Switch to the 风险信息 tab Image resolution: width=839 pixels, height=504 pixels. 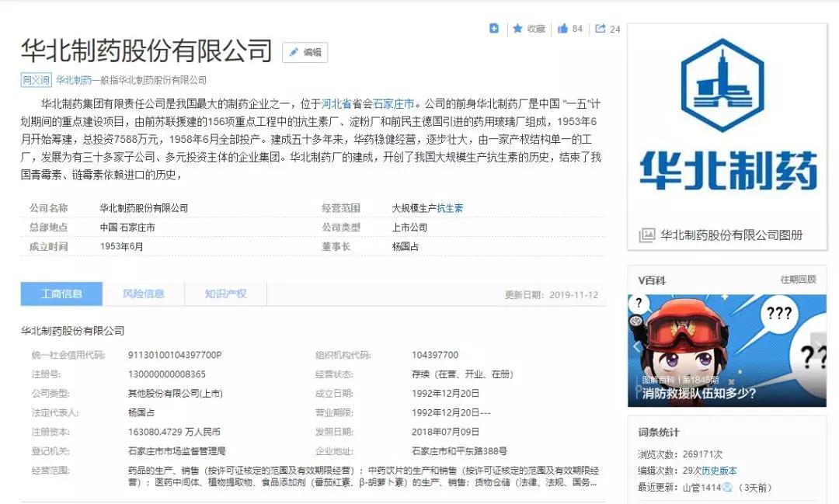pos(144,294)
